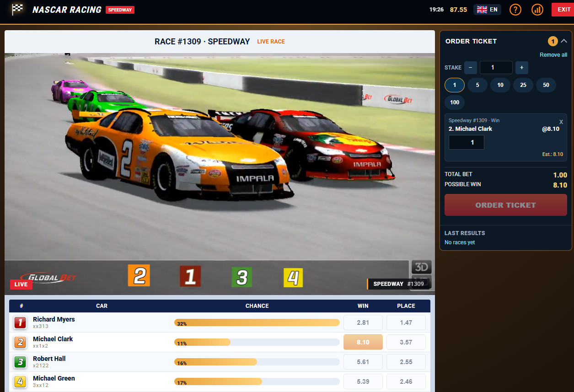
Task: Click the Richard Myers name
Action: coord(54,319)
